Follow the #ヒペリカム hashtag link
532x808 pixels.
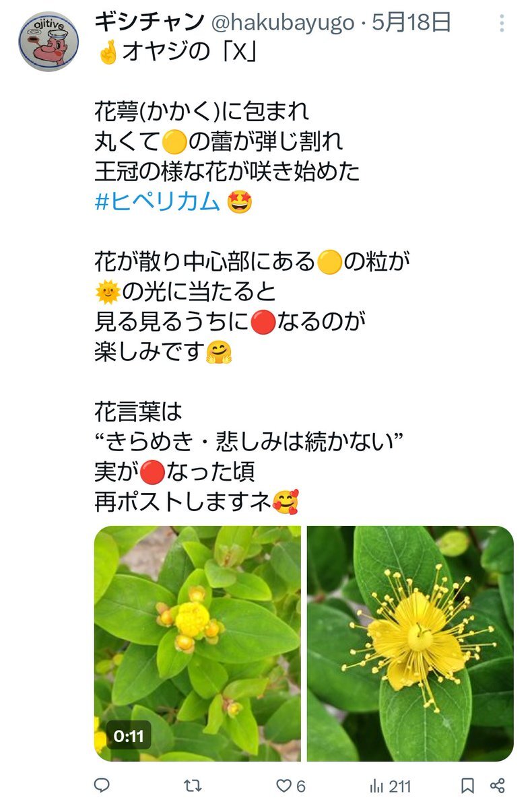click(x=158, y=201)
